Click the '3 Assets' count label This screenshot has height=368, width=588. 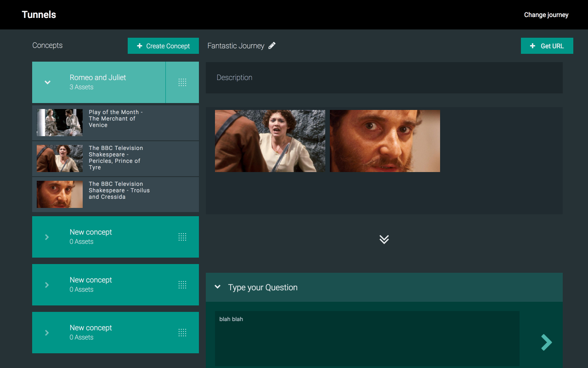81,87
